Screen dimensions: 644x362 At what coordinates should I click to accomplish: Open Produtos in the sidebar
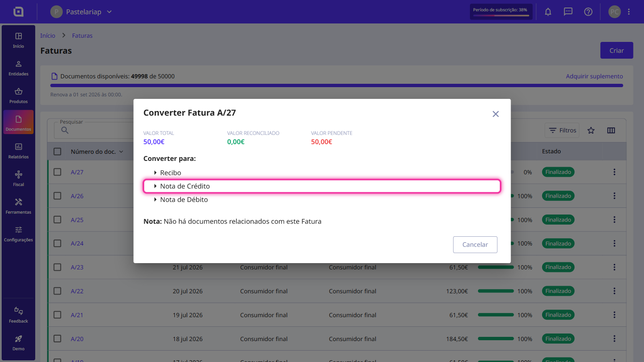[18, 96]
